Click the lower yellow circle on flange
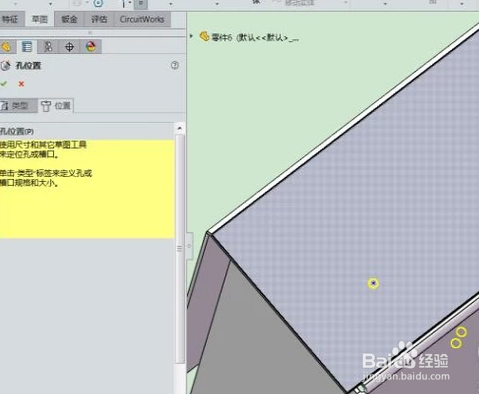 pos(456,343)
